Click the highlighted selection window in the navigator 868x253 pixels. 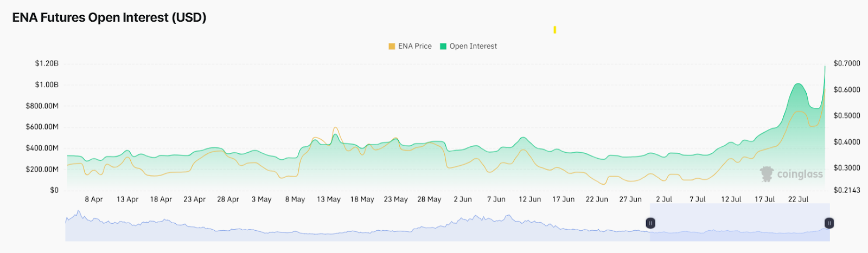(740, 222)
